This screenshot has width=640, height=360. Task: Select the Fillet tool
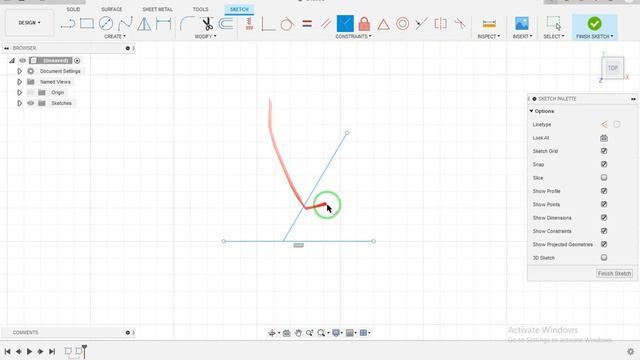[187, 24]
